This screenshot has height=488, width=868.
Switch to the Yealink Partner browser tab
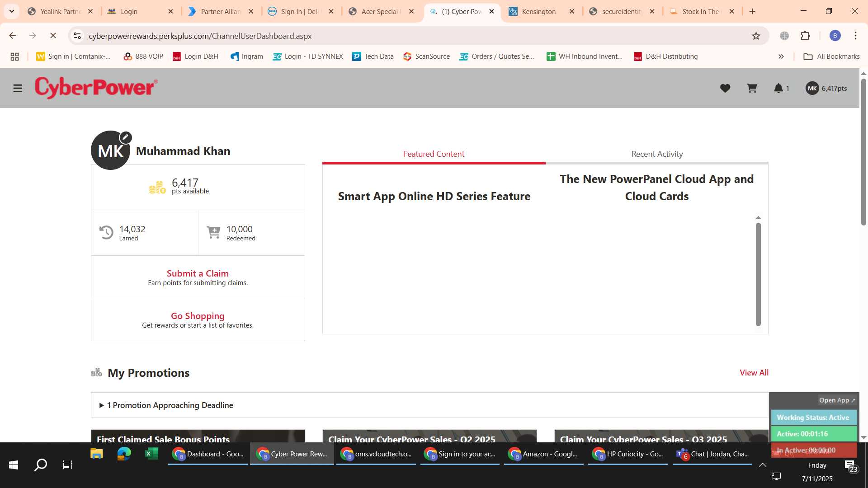[60, 11]
